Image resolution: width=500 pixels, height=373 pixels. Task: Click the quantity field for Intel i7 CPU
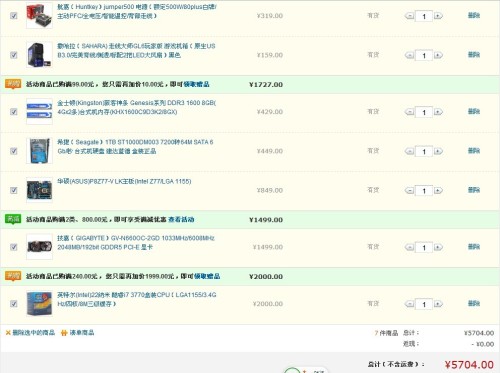424,304
